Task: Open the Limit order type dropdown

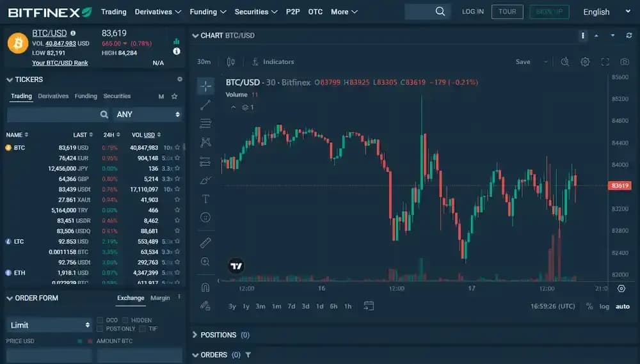Action: point(49,325)
